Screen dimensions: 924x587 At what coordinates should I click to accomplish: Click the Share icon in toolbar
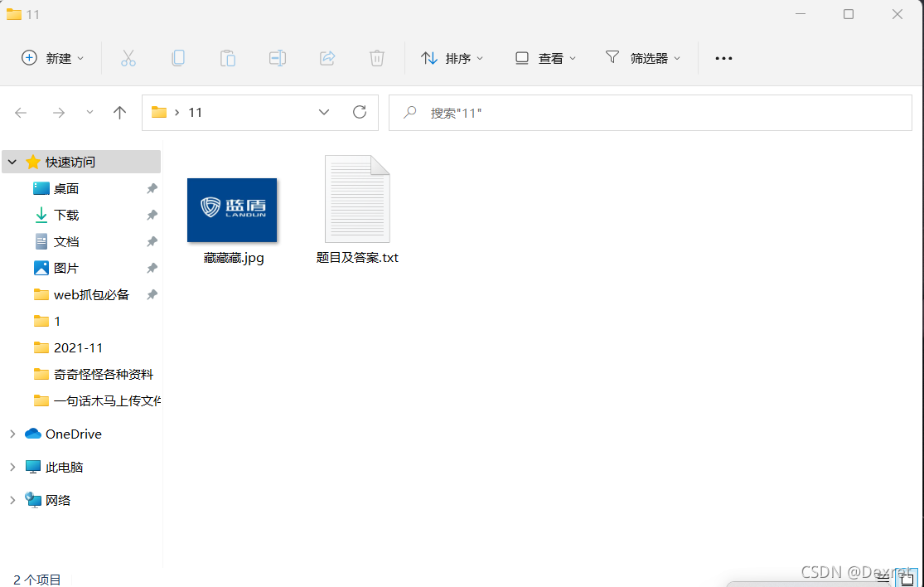(x=327, y=58)
